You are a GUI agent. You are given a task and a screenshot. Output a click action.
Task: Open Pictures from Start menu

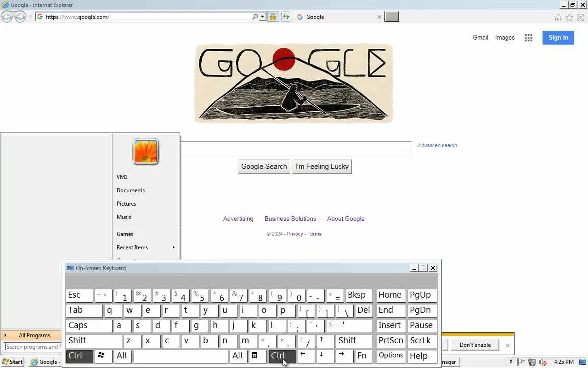tap(146, 204)
